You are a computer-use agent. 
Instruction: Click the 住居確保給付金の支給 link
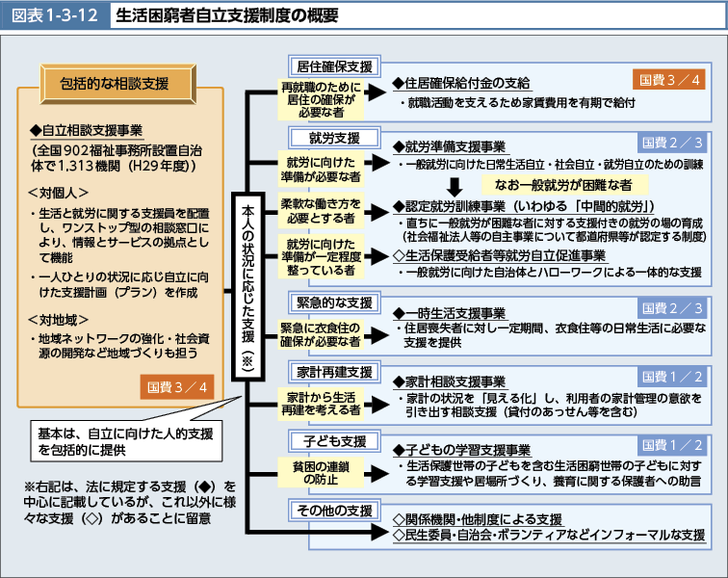click(462, 84)
